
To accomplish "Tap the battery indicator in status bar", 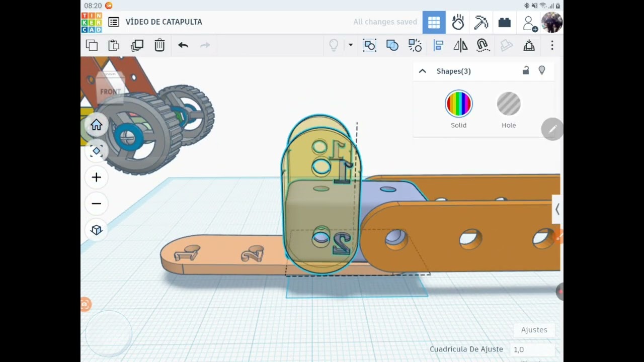I will (x=558, y=6).
